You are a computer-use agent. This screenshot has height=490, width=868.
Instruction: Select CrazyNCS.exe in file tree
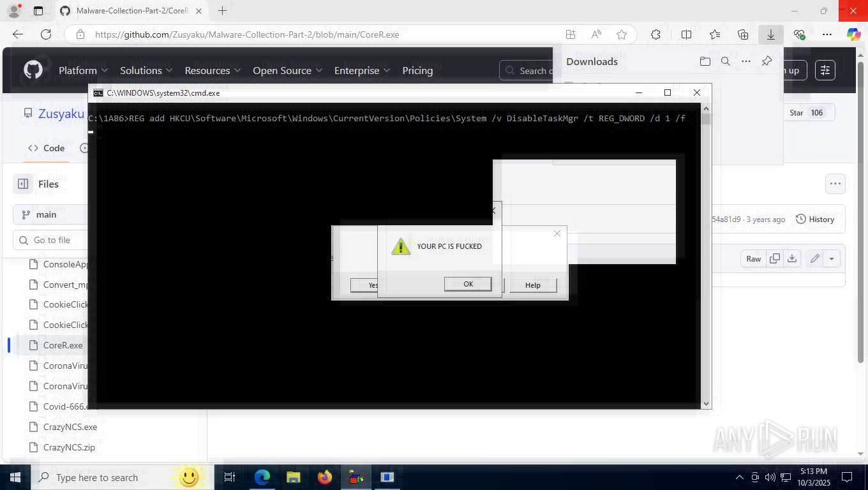[x=70, y=427]
